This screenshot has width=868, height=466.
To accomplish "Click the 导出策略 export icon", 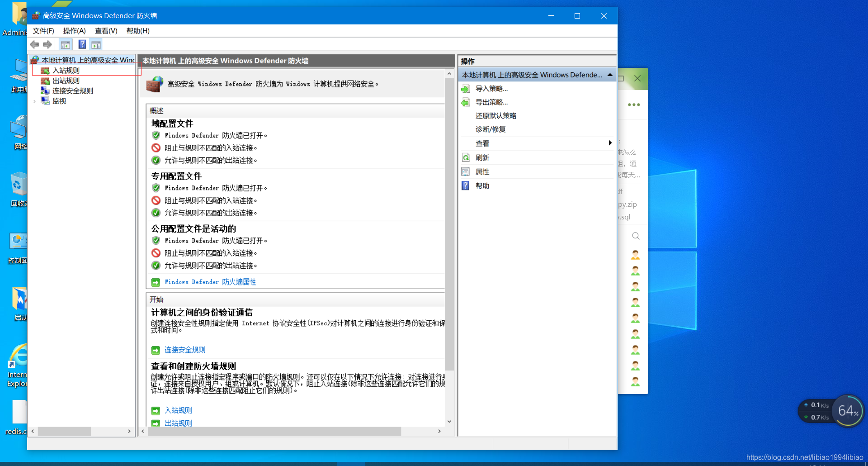I will (466, 102).
